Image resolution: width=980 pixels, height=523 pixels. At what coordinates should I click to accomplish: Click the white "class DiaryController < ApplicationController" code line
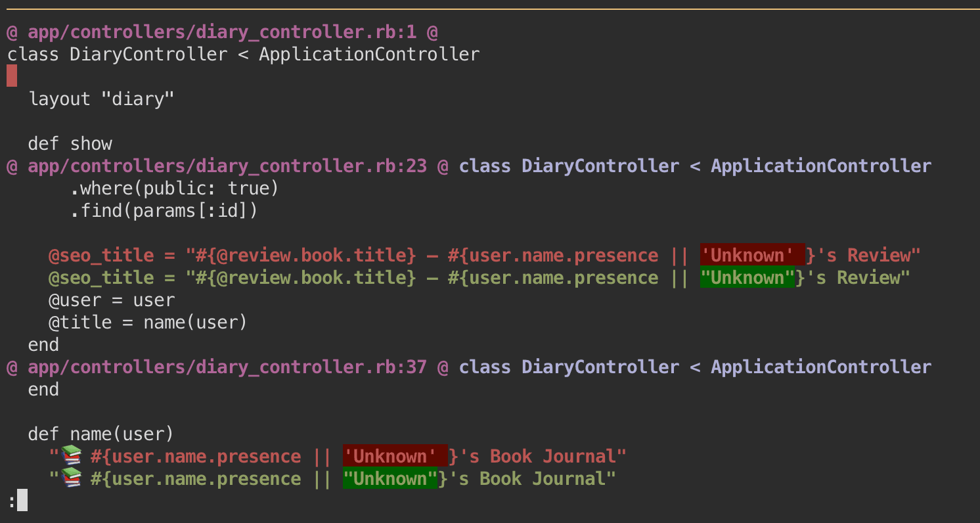coord(243,55)
